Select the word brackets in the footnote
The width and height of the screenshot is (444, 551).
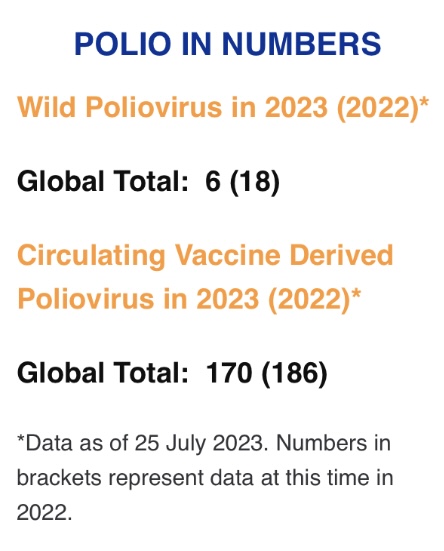[x=59, y=478]
